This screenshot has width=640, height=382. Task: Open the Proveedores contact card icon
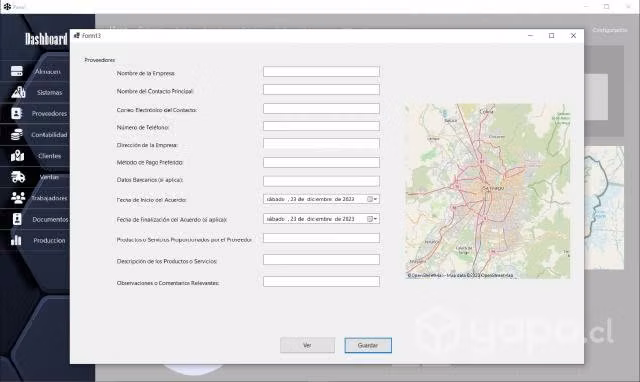coord(16,113)
